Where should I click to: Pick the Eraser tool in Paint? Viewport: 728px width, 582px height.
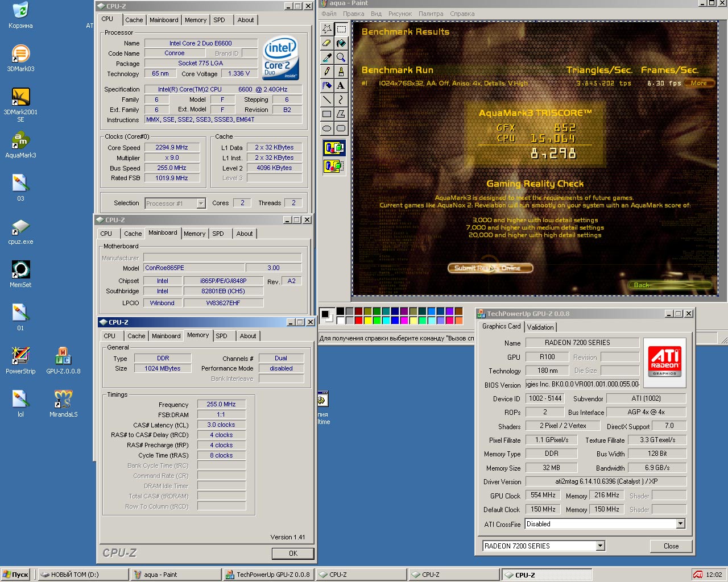click(x=327, y=43)
